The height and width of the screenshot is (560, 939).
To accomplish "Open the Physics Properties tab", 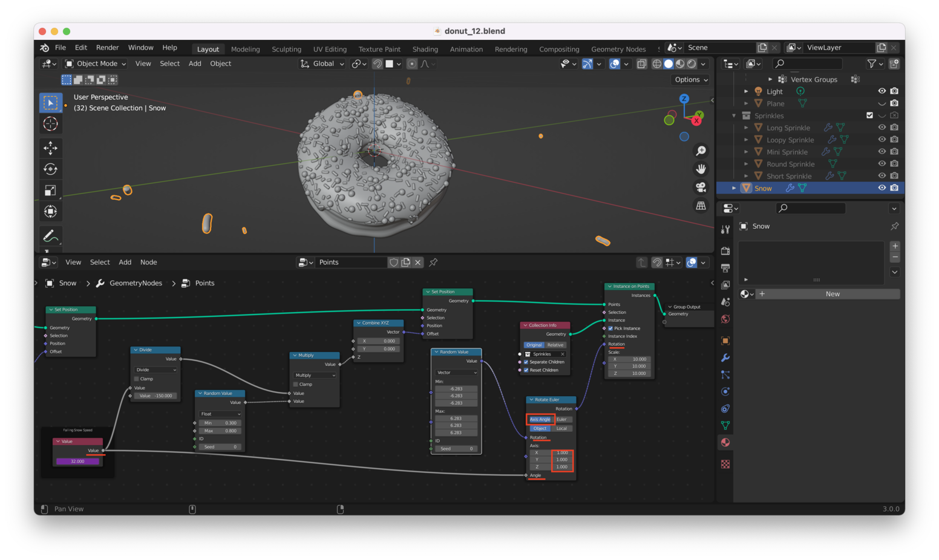I will [x=724, y=391].
